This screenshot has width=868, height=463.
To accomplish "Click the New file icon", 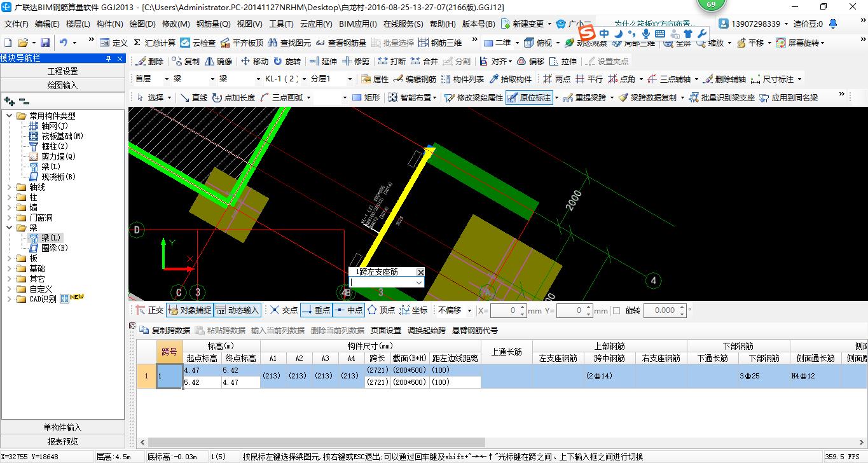I will 8,43.
